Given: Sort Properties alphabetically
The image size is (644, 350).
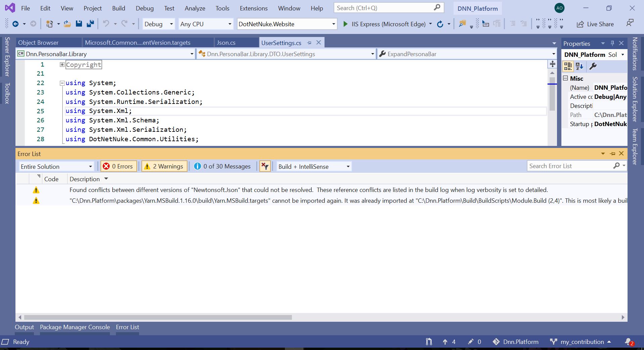Looking at the screenshot, I should point(579,66).
